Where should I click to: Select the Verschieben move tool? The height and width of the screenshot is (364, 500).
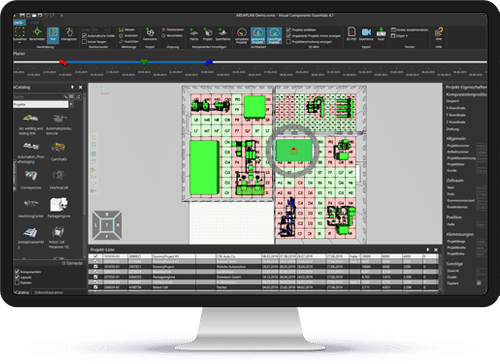click(x=37, y=34)
